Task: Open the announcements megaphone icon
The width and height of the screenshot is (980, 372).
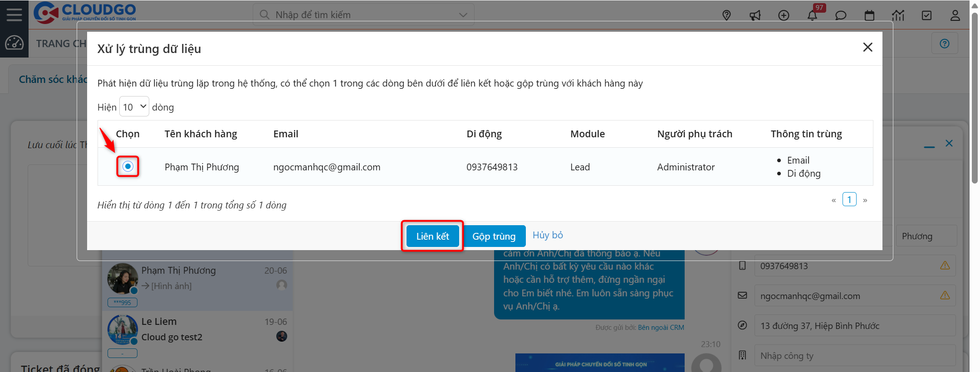Action: click(755, 15)
